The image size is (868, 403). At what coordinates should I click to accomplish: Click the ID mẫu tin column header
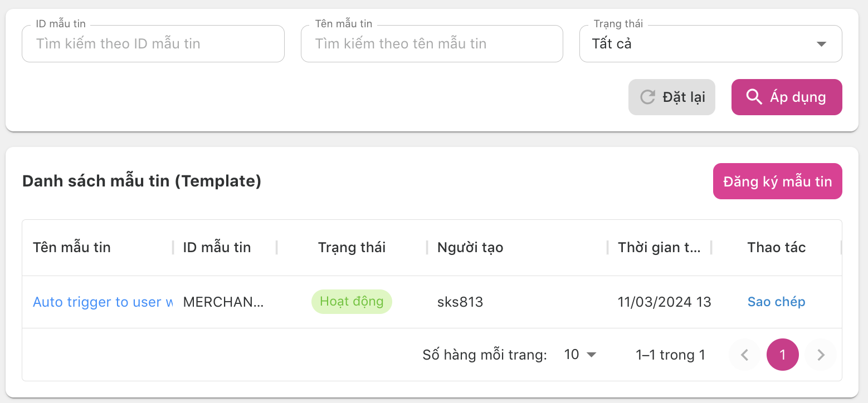[x=217, y=248]
